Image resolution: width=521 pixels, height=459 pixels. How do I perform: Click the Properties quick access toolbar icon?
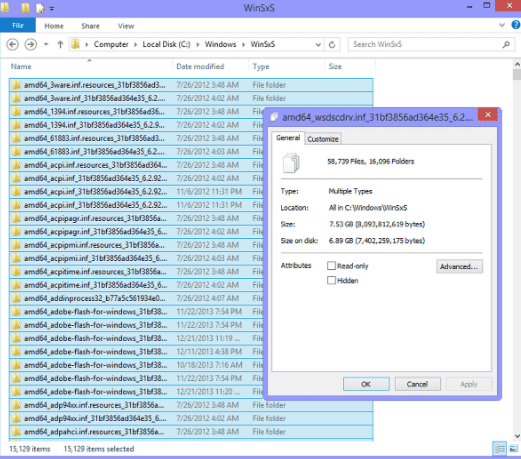[40, 8]
